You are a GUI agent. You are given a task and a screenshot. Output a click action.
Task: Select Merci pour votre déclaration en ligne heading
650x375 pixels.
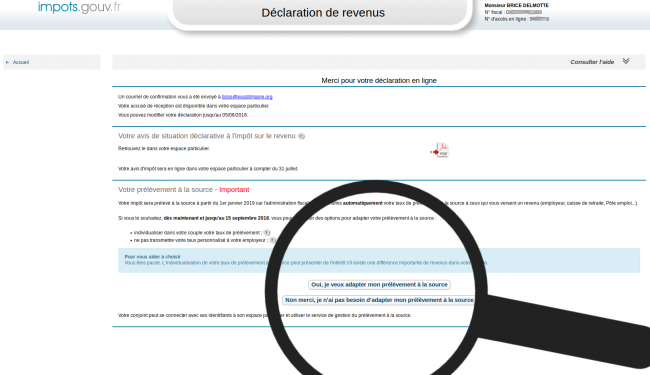click(x=379, y=80)
